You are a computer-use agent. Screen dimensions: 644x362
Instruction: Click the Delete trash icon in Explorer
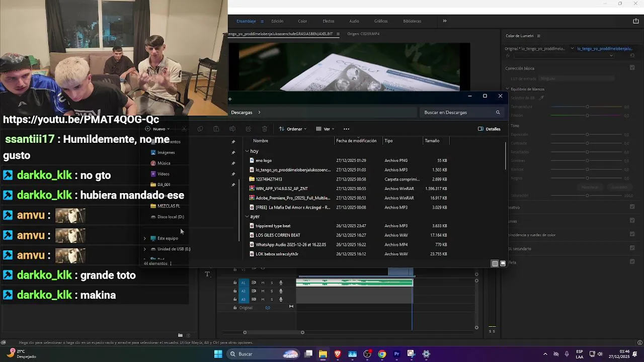click(x=265, y=129)
